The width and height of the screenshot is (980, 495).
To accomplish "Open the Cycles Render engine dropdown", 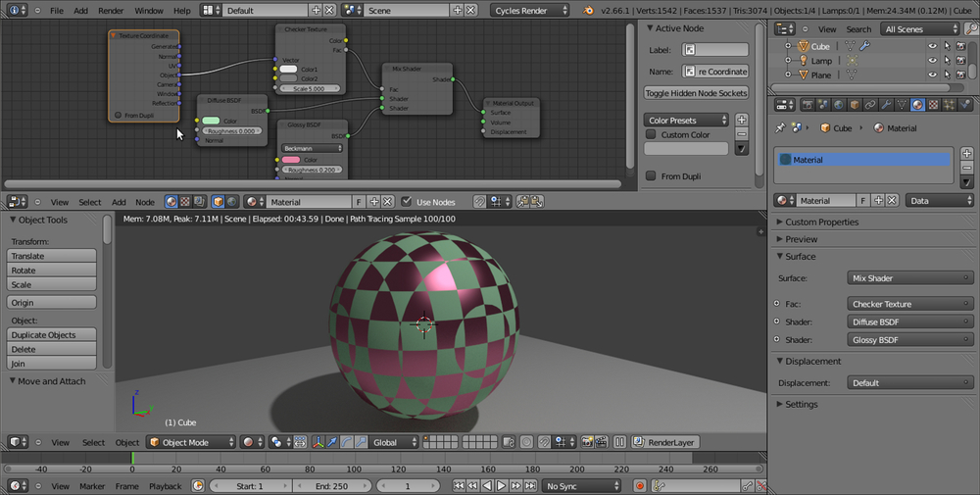I will [x=531, y=10].
